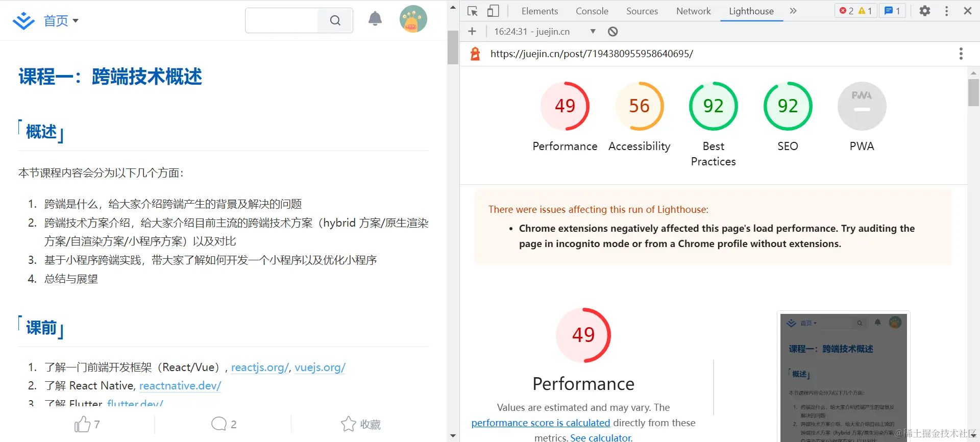Select the Lighthouse tab

751,11
